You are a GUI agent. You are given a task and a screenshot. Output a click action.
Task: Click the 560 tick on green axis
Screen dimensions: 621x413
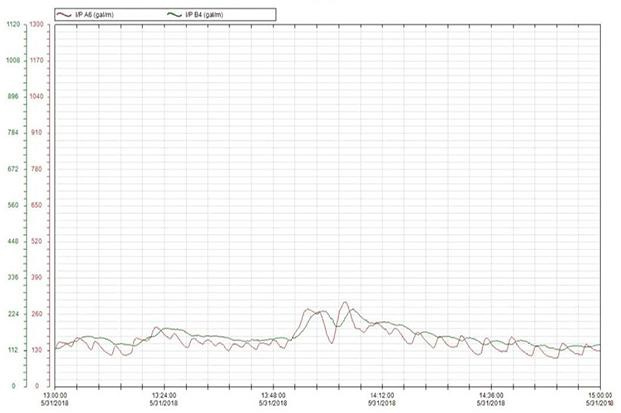14,205
